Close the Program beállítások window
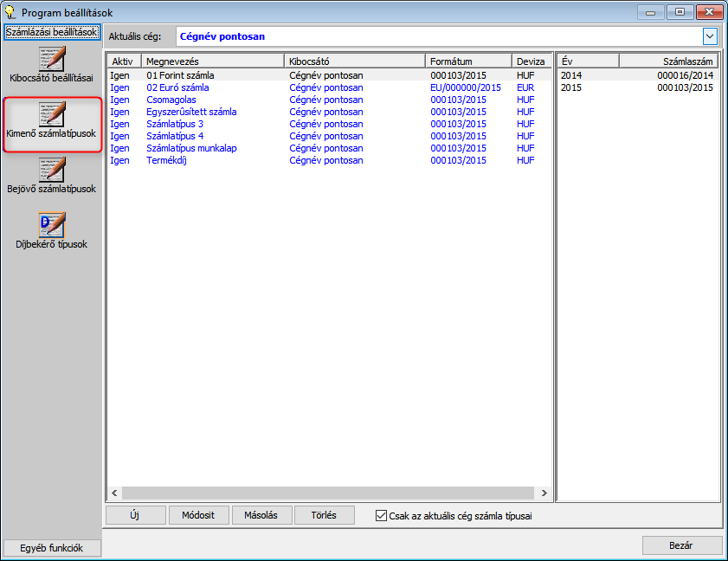This screenshot has height=561, width=728. click(x=709, y=12)
